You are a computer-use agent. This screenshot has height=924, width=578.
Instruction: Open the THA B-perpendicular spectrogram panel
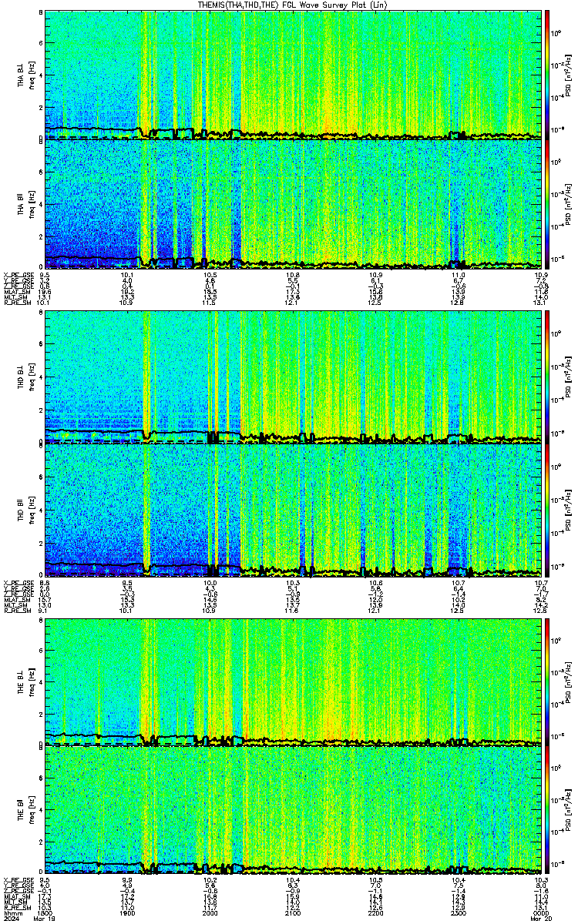point(293,74)
